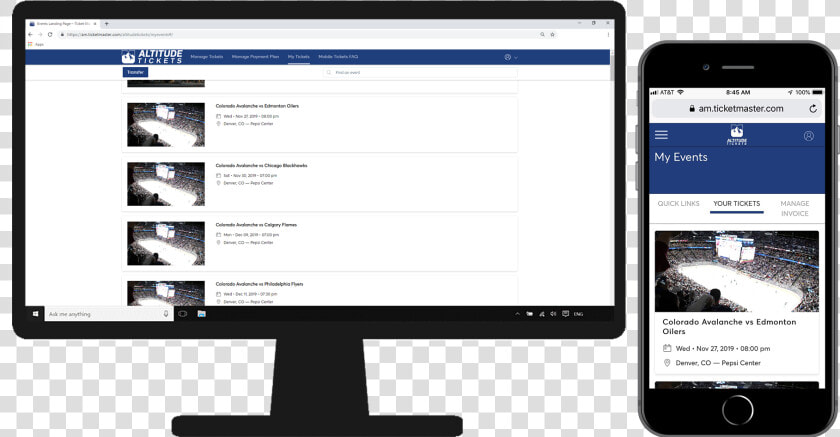Click the ENG language indicator

tap(579, 314)
